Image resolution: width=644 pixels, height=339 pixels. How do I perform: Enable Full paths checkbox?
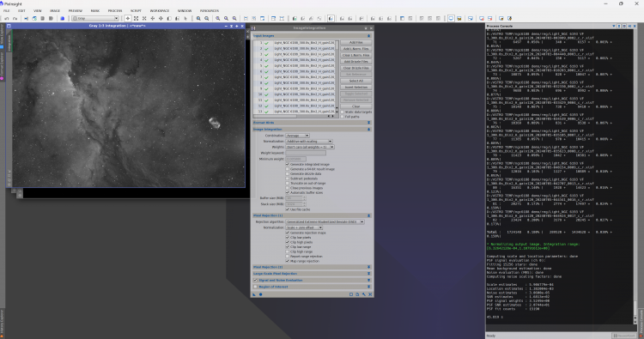pos(342,117)
